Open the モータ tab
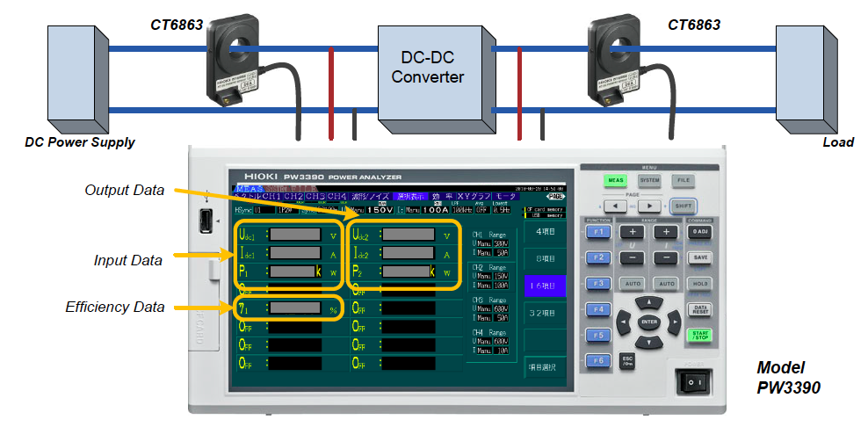Screen dimensions: 868x427 tap(505, 197)
